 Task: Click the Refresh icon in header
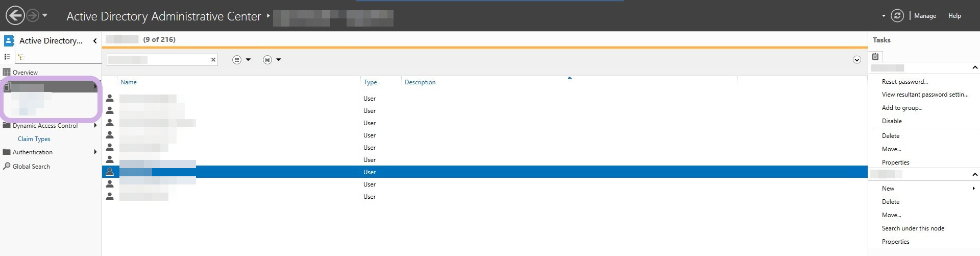pos(897,16)
